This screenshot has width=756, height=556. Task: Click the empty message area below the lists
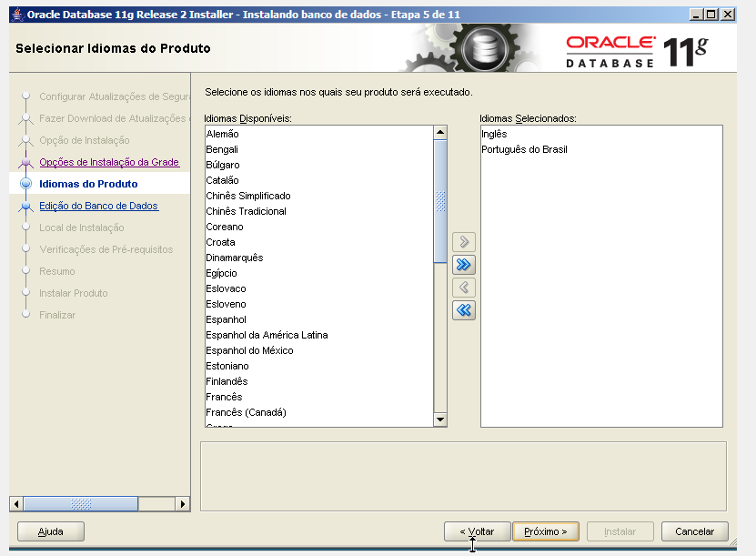click(463, 476)
